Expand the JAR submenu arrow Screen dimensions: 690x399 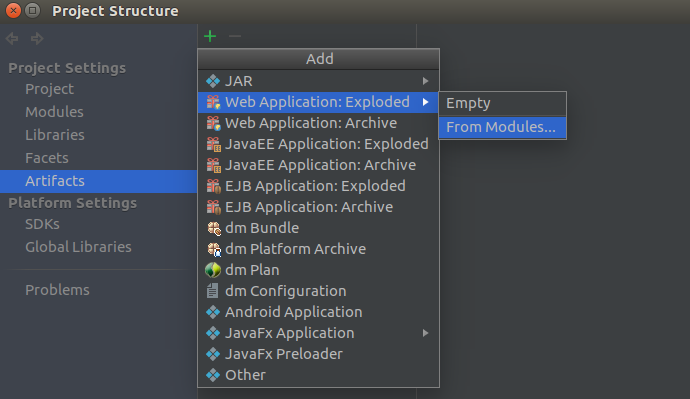coord(426,81)
